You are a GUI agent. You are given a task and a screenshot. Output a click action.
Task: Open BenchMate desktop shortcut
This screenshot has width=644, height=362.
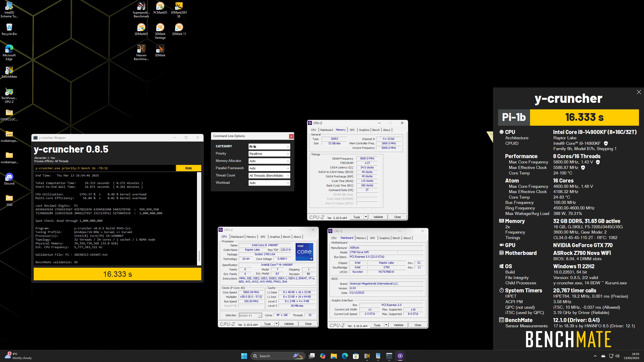9,72
